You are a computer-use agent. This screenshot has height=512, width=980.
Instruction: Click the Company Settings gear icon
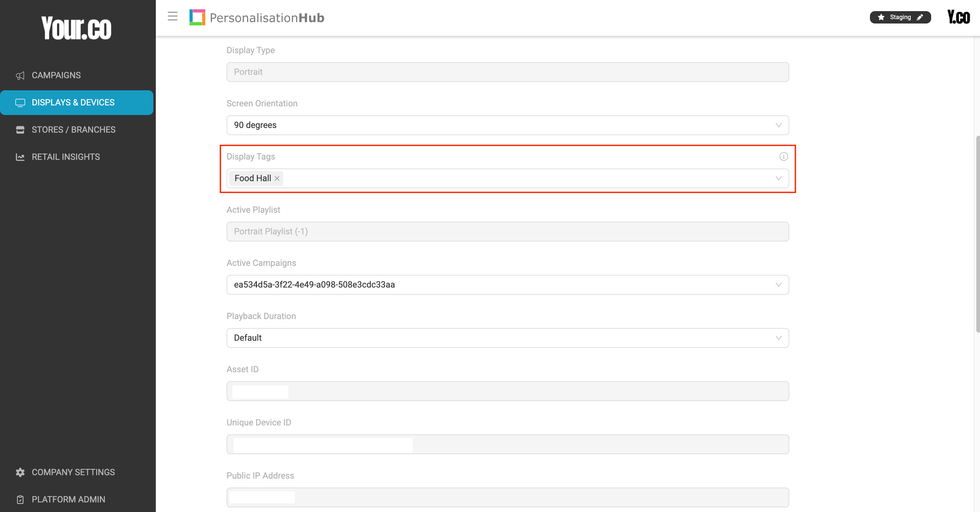pyautogui.click(x=20, y=472)
